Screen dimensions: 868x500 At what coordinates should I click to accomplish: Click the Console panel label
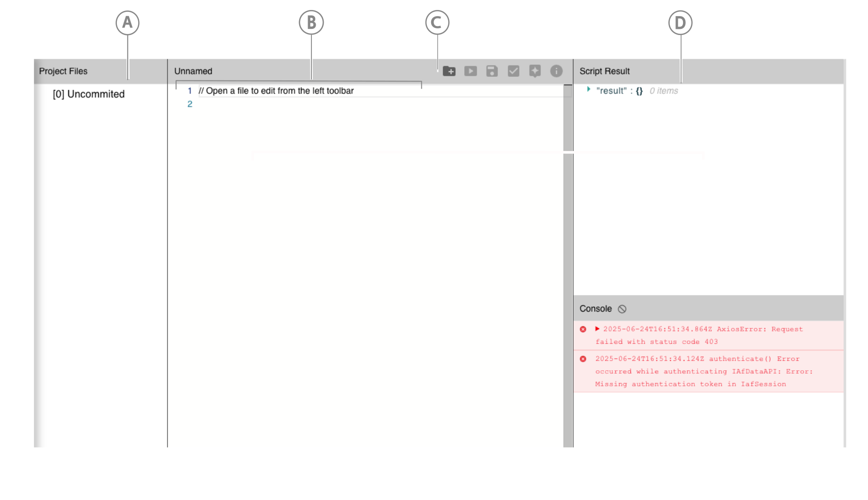tap(595, 309)
